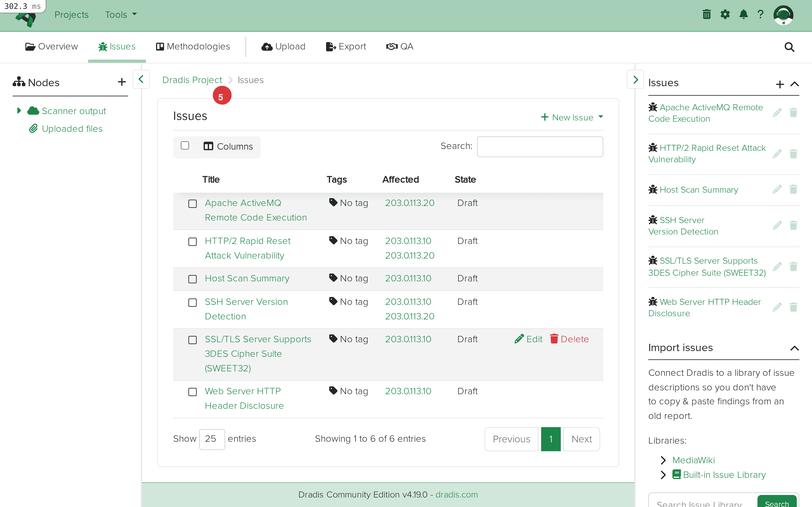Open help using the question mark icon
Viewport: 812px width, 507px height.
[x=761, y=14]
